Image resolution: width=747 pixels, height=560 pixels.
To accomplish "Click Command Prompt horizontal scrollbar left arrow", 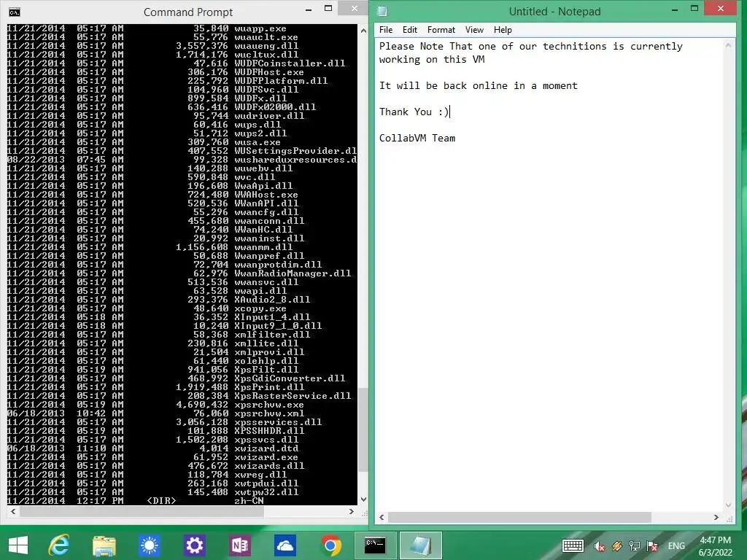I will [x=13, y=511].
